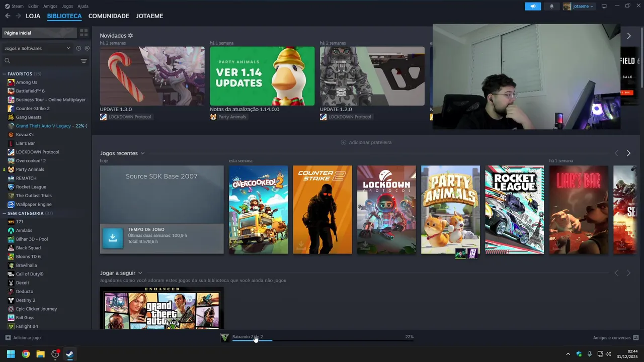Show hidden system tray icons
This screenshot has width=644, height=362.
568,354
